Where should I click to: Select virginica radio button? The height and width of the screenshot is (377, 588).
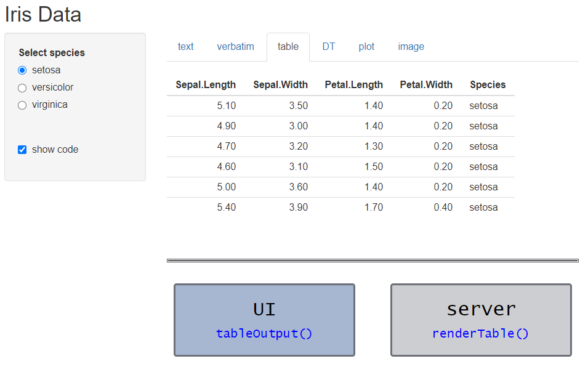pos(22,105)
